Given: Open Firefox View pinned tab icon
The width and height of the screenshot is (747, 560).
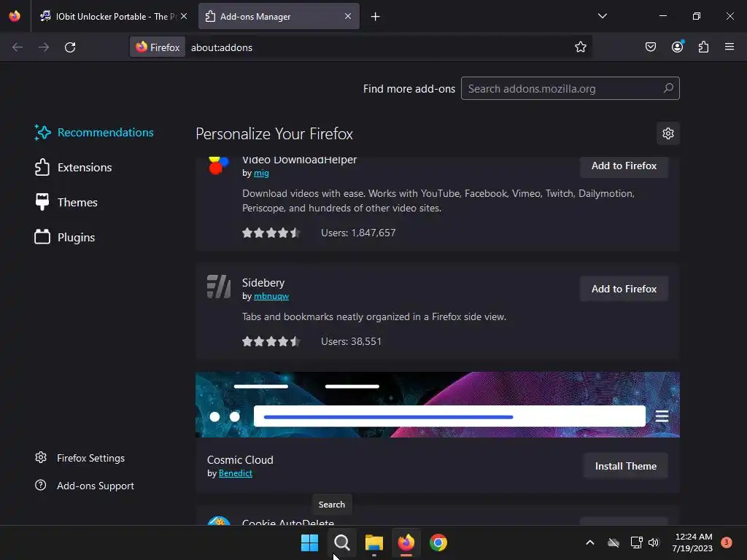Looking at the screenshot, I should [15, 16].
